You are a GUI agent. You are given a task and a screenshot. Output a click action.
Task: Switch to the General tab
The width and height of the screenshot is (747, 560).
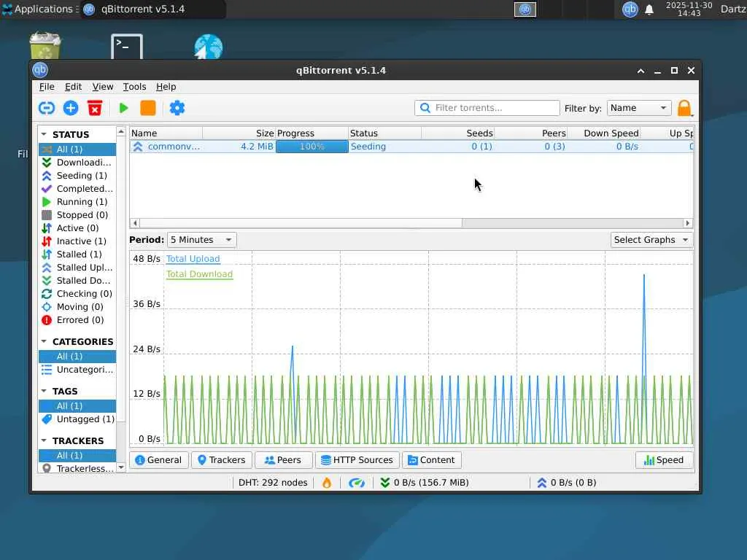(x=158, y=460)
